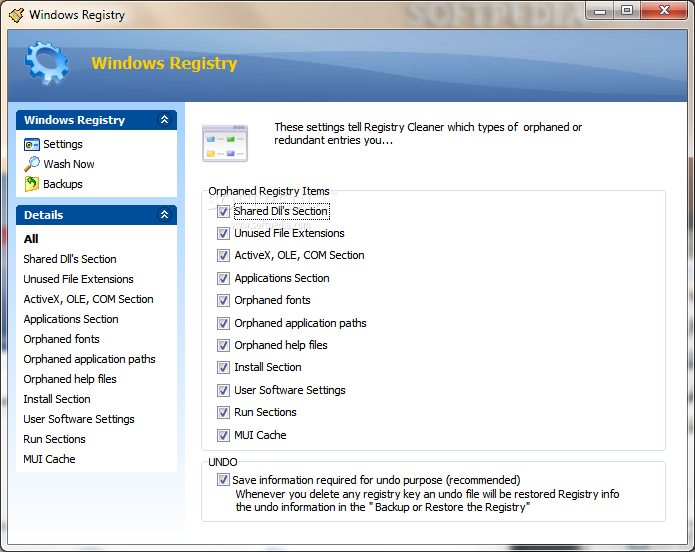Uncheck Install Section checkbox
Viewport: 695px width, 552px height.
coord(223,368)
